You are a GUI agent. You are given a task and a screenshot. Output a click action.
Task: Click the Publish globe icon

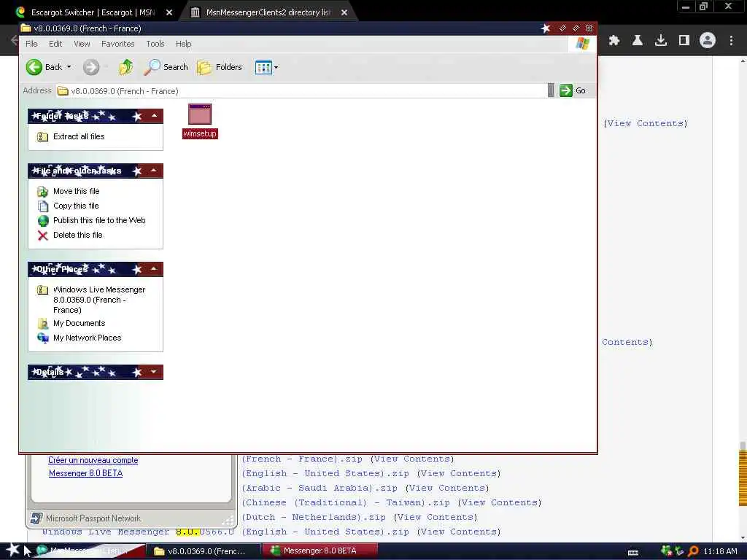point(43,221)
